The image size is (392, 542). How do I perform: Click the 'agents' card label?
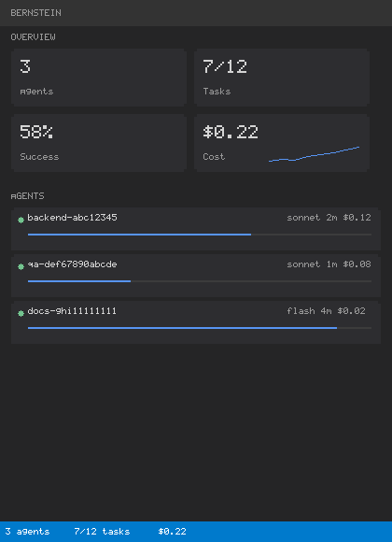[36, 92]
